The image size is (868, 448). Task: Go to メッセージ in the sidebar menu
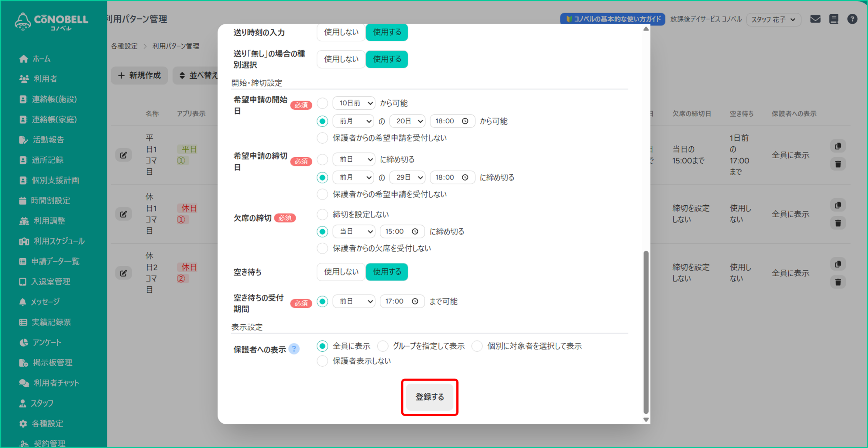[45, 302]
